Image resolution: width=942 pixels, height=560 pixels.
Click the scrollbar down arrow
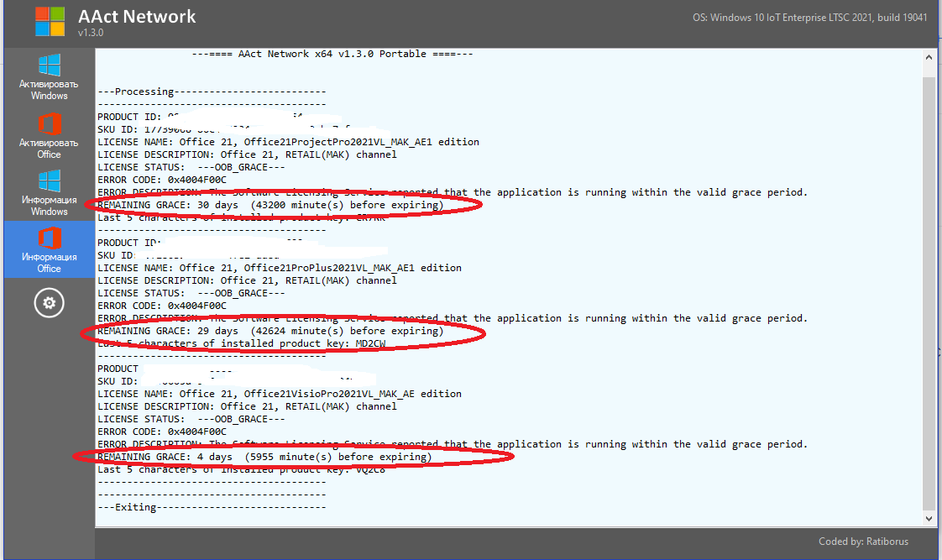coord(929,519)
